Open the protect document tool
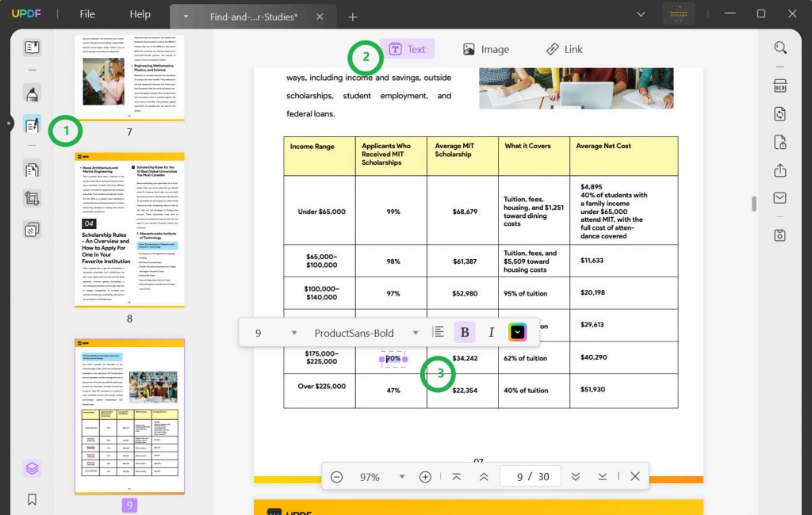812x515 pixels. click(780, 141)
